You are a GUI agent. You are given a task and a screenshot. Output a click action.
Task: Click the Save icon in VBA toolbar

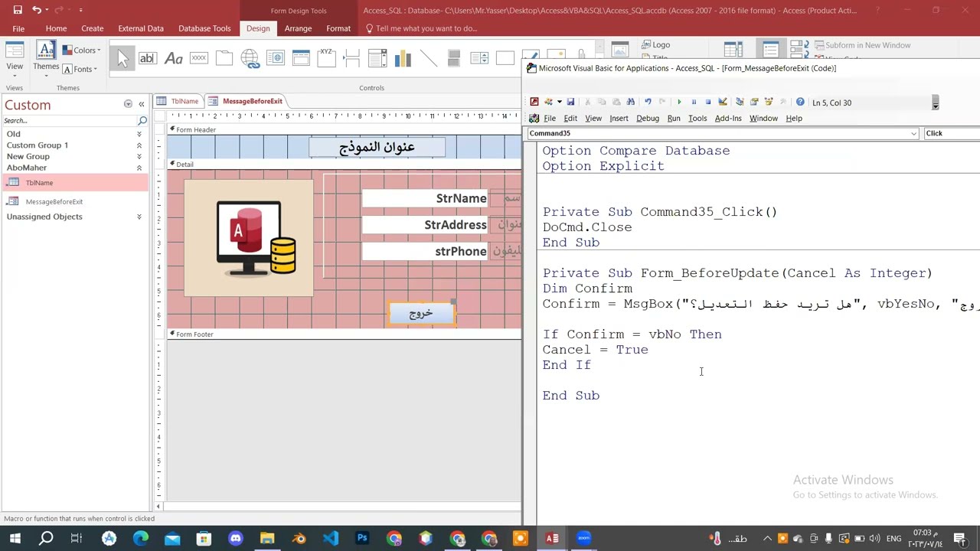570,102
